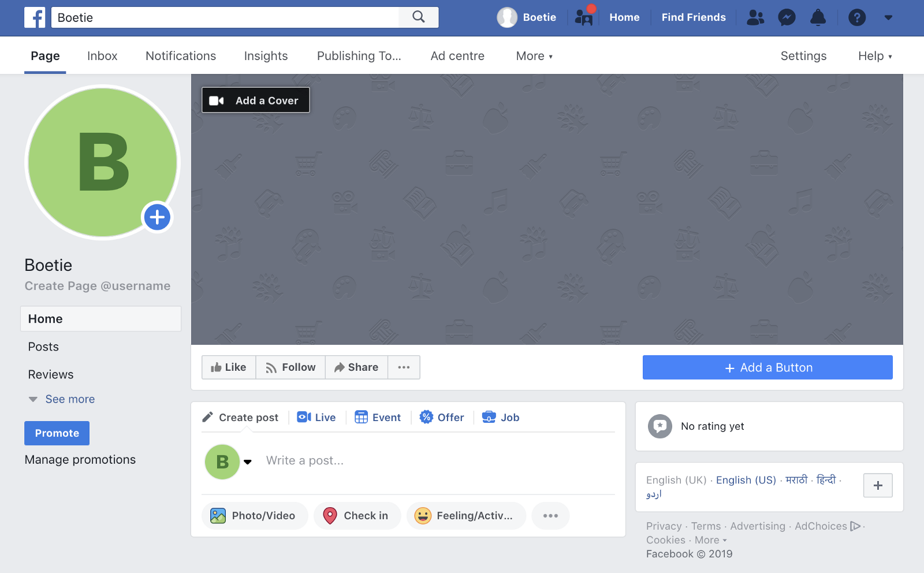The image size is (924, 573).
Task: Open the post-as identity dropdown arrow
Action: (248, 462)
